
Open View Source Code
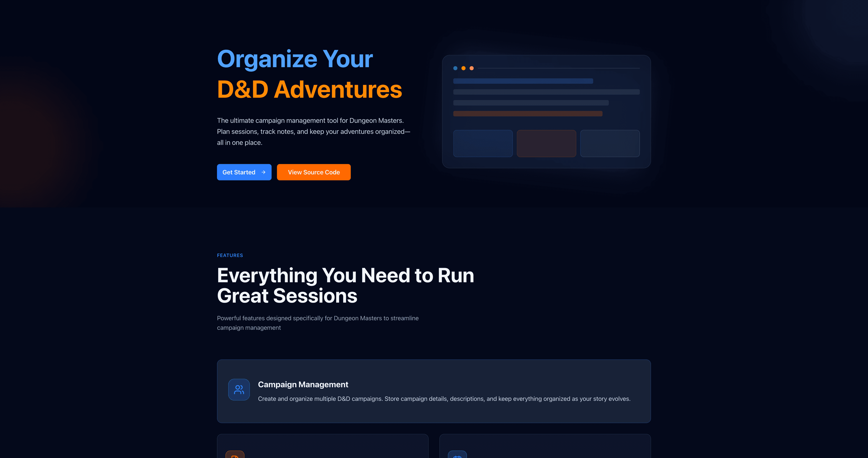pyautogui.click(x=313, y=172)
